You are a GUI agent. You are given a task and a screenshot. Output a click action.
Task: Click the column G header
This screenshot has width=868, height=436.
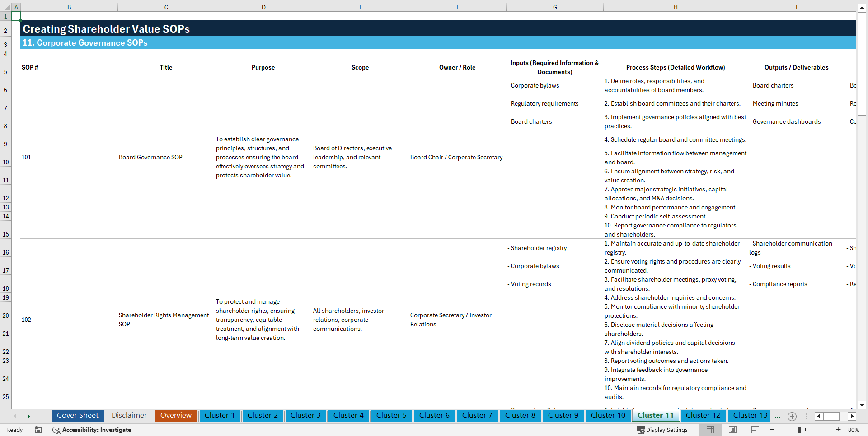554,7
